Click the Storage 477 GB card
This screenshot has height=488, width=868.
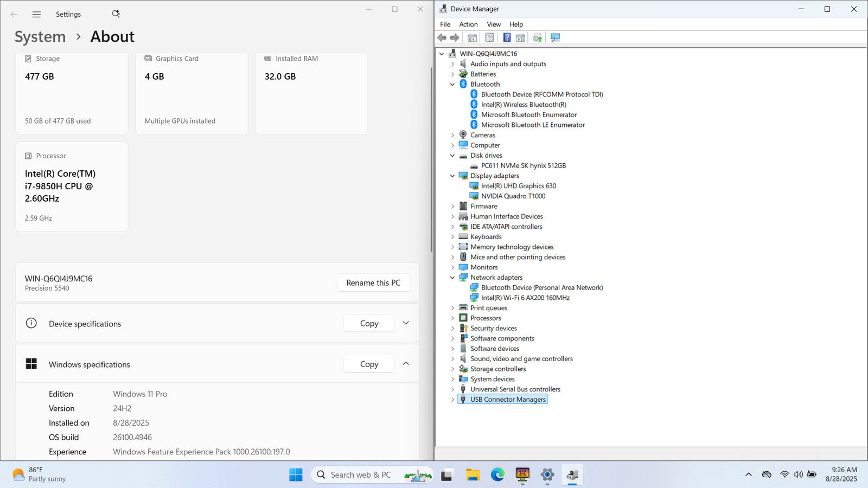pos(72,93)
